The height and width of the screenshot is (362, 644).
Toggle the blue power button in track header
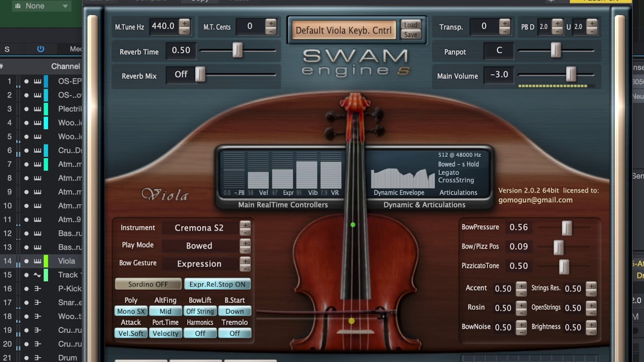click(x=41, y=49)
